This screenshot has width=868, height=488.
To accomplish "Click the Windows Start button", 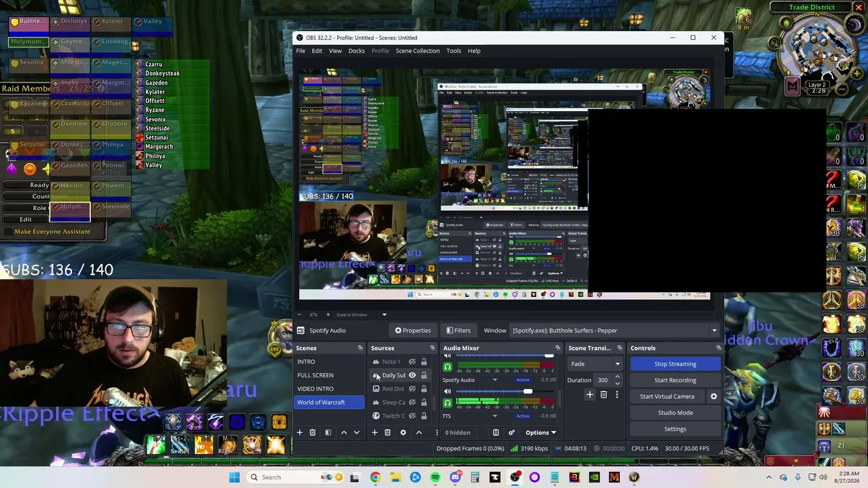I will point(234,477).
